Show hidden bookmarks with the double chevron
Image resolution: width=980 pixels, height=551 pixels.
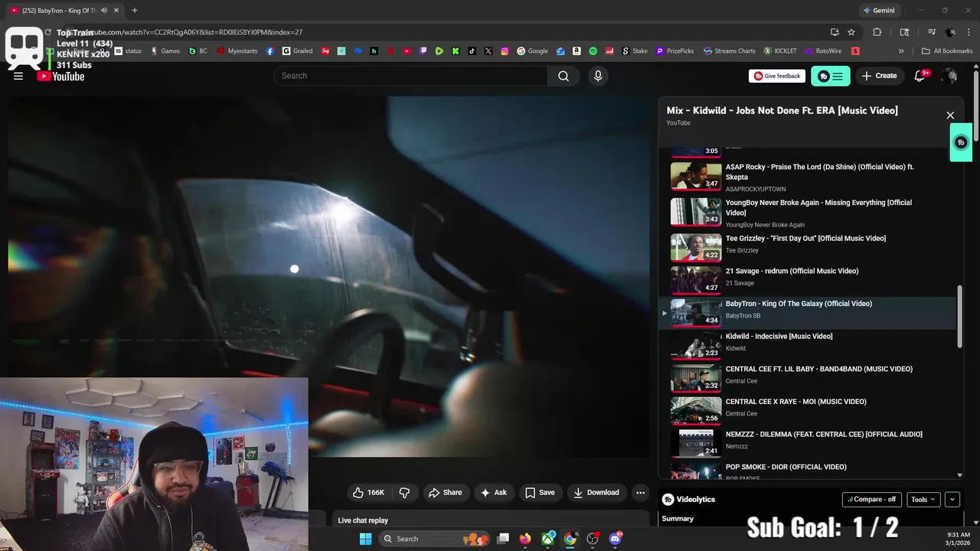pyautogui.click(x=901, y=51)
